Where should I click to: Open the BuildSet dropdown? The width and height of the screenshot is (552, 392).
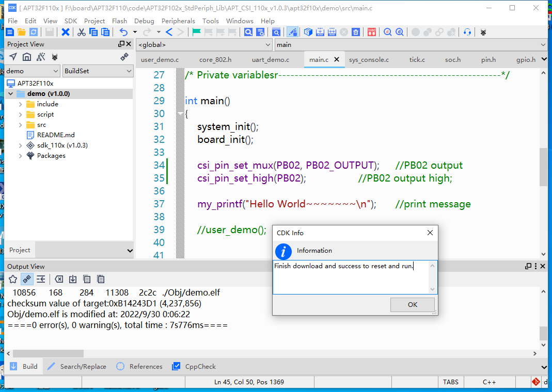pyautogui.click(x=98, y=71)
